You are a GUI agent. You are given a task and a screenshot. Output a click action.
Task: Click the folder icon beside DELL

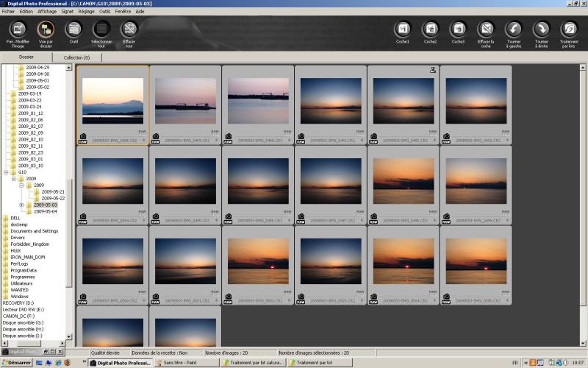click(x=5, y=218)
